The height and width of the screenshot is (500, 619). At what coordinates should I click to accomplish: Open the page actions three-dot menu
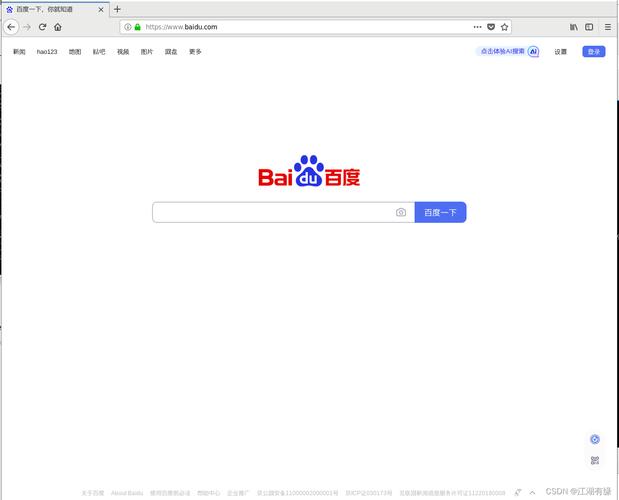(478, 27)
